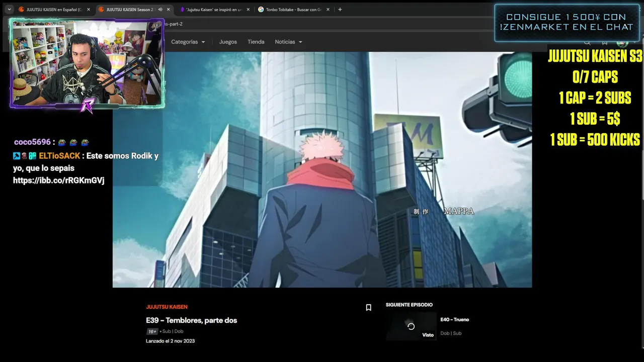
Task: Click the Lanzado el 2 nov 2023 text
Action: [x=170, y=341]
